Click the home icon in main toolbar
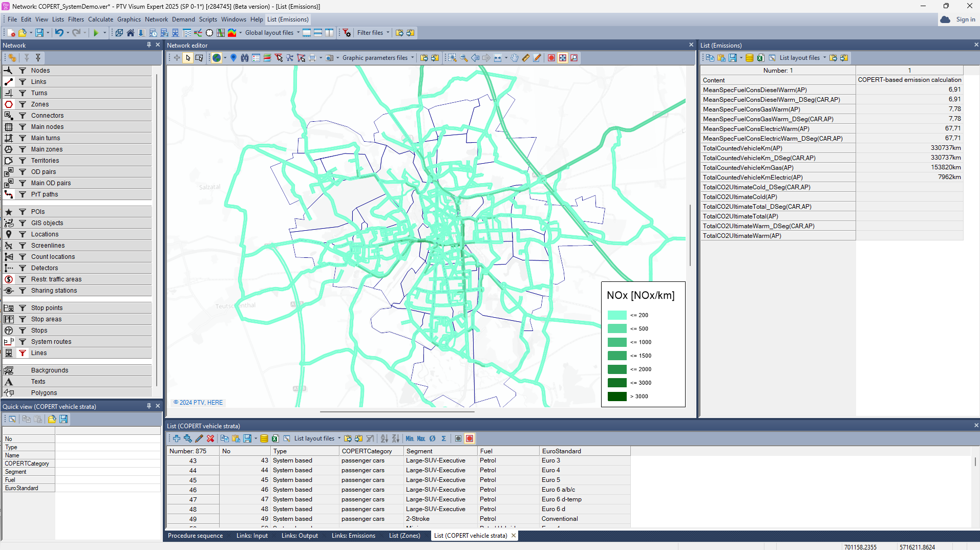The image size is (980, 550). (131, 33)
